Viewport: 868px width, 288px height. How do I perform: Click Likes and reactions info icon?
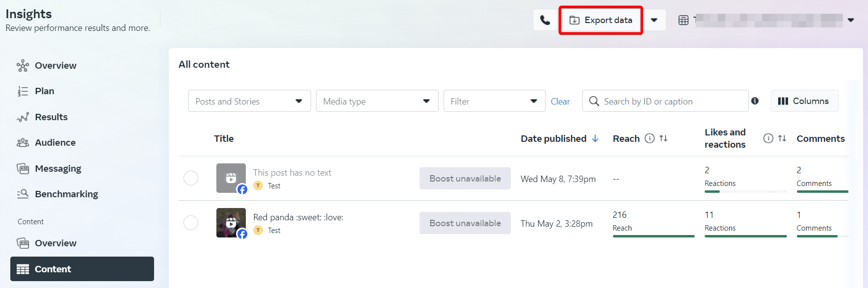tap(768, 138)
